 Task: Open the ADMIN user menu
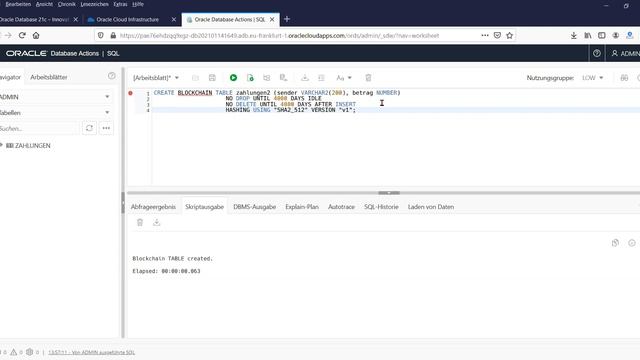[625, 53]
